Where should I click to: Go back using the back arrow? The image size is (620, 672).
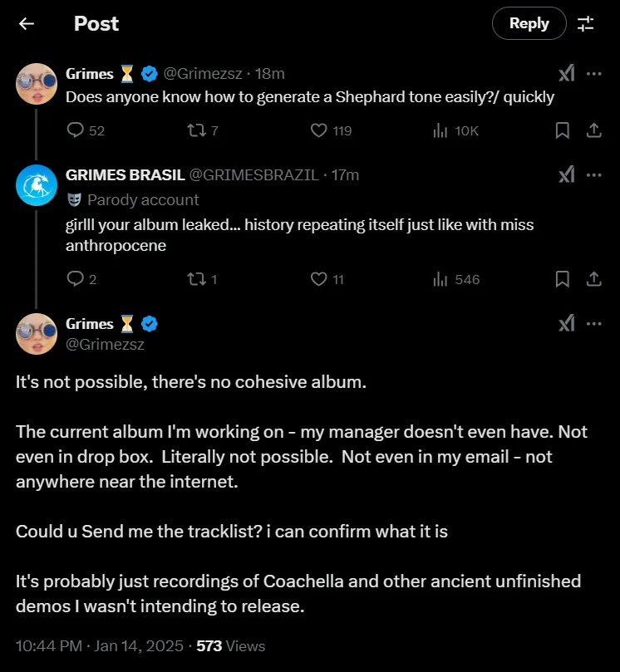(26, 23)
